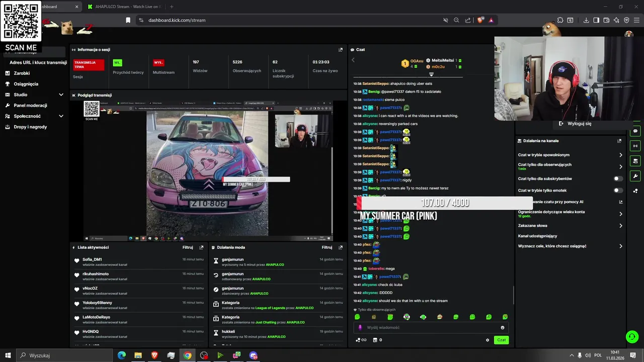This screenshot has width=644, height=362.
Task: Open Brave VPN shield icon
Action: click(626, 20)
